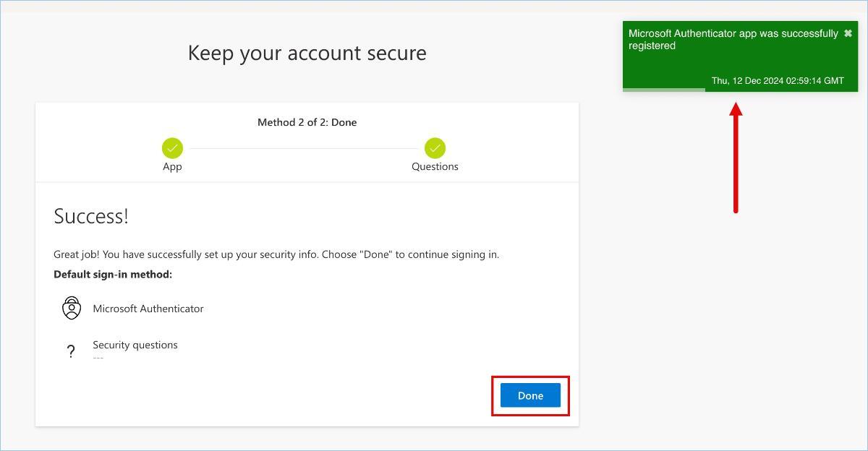Image resolution: width=868 pixels, height=451 pixels.
Task: Select the "App" step label
Action: point(172,166)
